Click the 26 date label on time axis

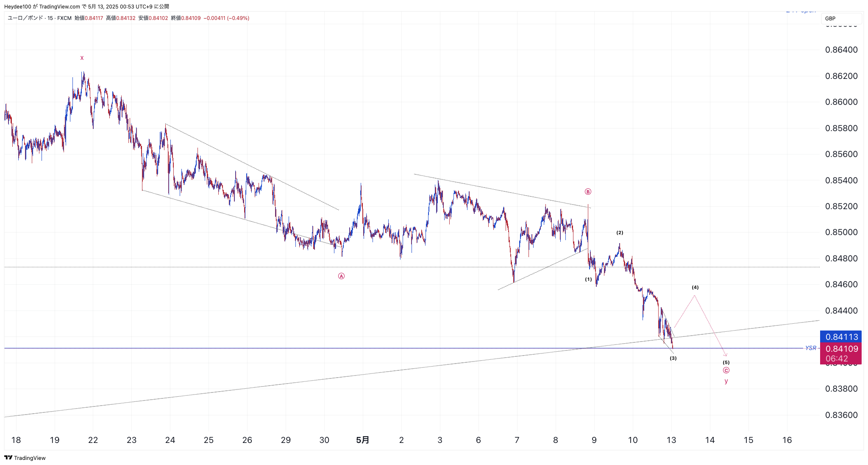click(247, 440)
